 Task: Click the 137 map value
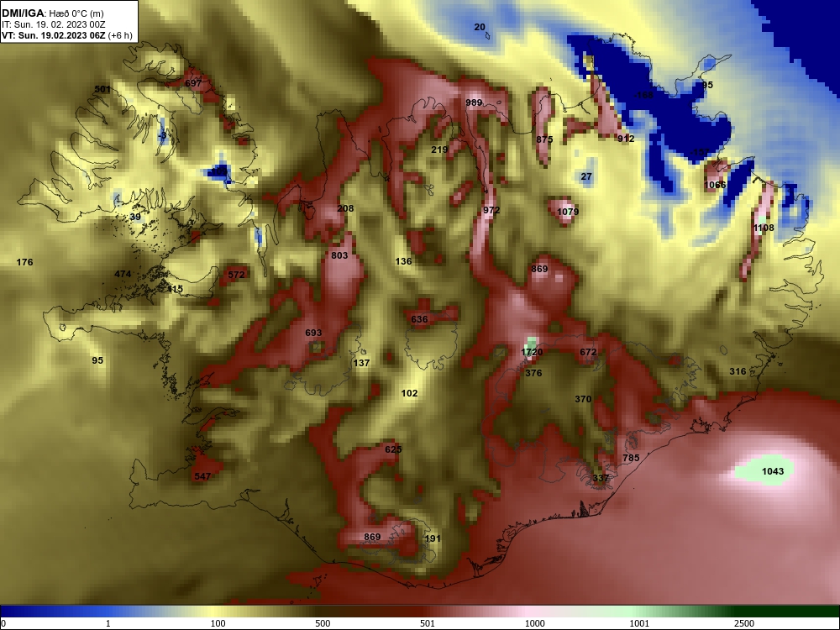[361, 363]
